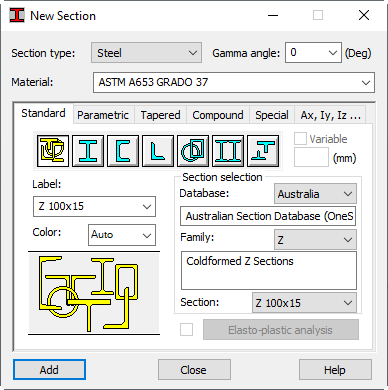The height and width of the screenshot is (390, 388).
Task: Select the C channel profile icon
Action: tap(123, 151)
